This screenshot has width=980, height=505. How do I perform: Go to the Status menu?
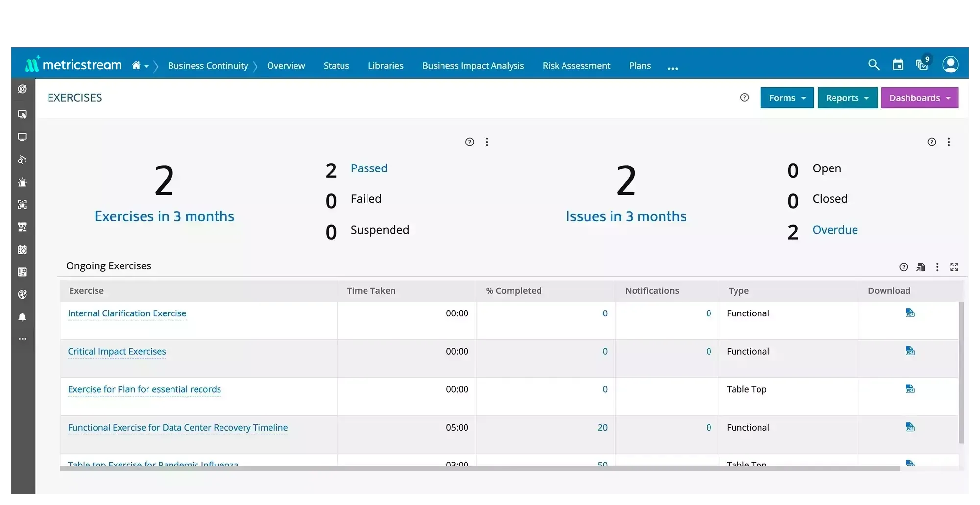(x=337, y=66)
